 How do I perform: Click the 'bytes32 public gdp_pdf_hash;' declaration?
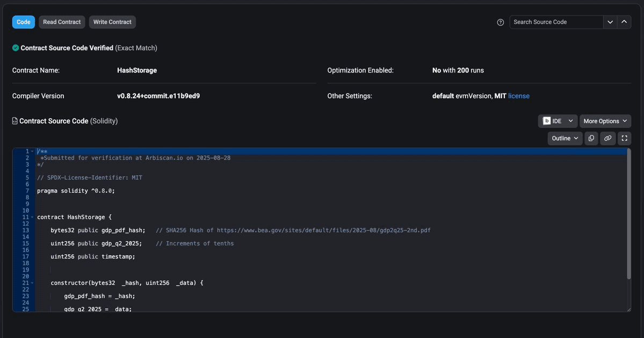click(x=98, y=231)
